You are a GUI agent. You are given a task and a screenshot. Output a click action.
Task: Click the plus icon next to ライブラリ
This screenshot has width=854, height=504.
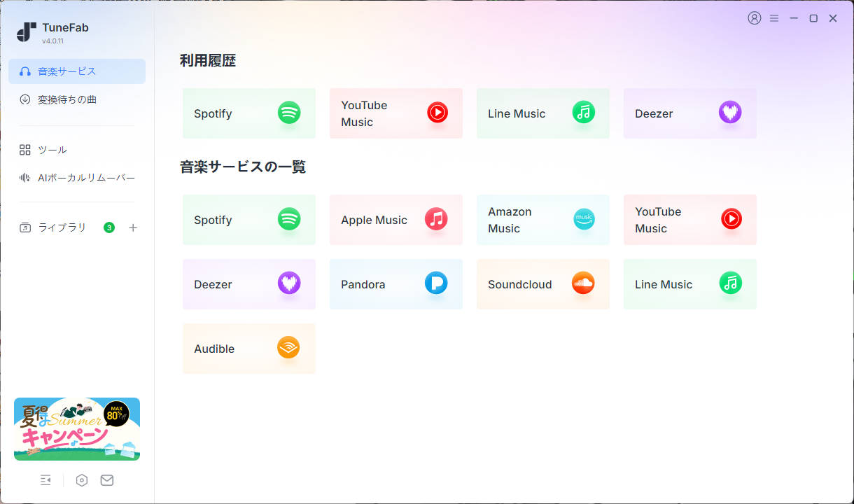pos(133,227)
